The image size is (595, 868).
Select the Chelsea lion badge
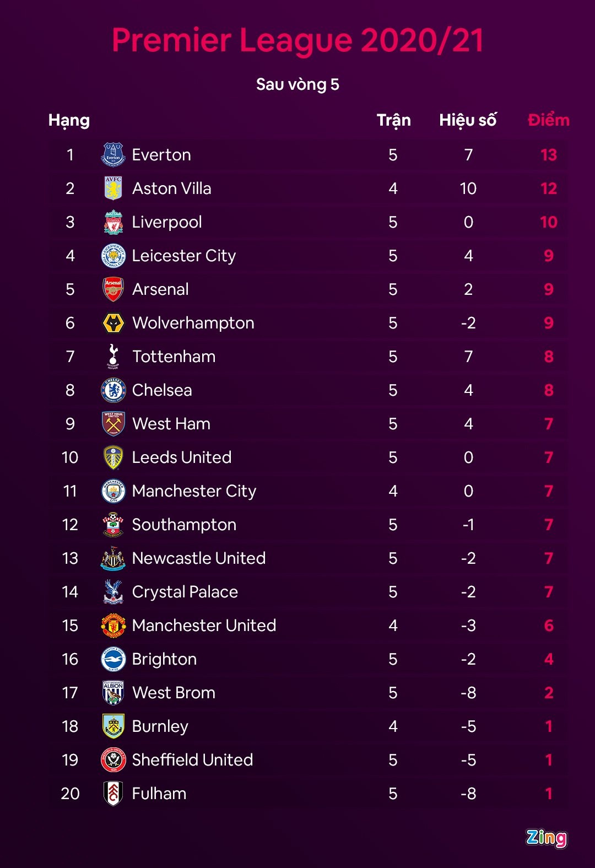[113, 390]
